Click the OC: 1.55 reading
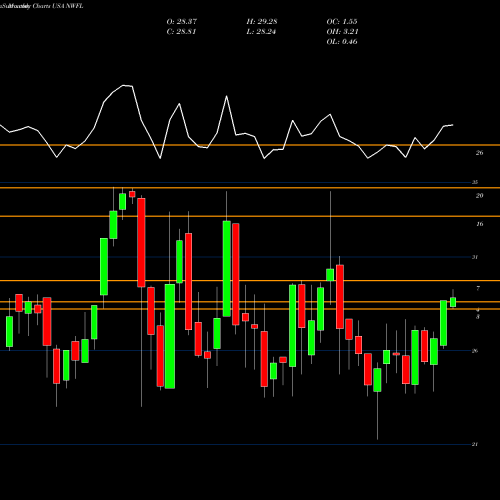Viewport: 500px width, 500px height. click(342, 22)
